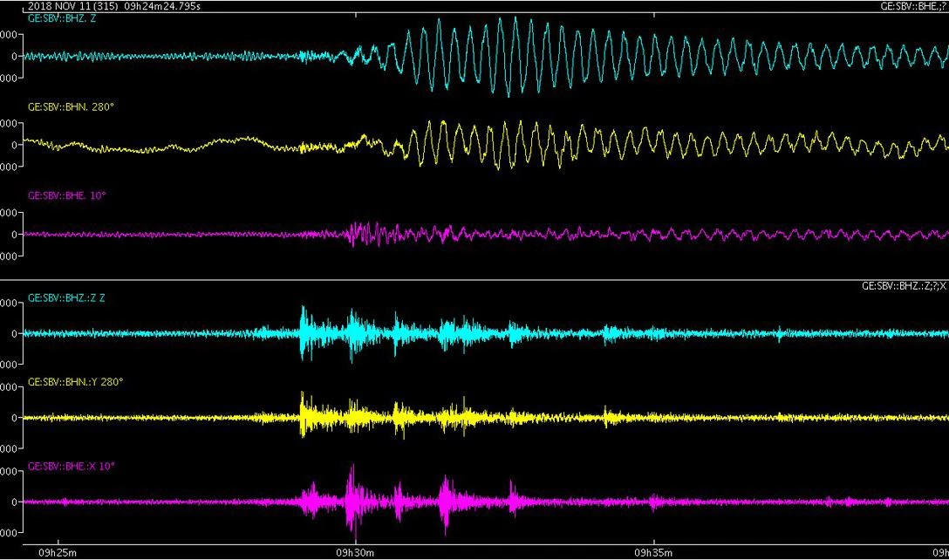Screen dimensions: 949x560
Task: Click the 2018 NOV 11 (315) start time header
Action: point(114,6)
